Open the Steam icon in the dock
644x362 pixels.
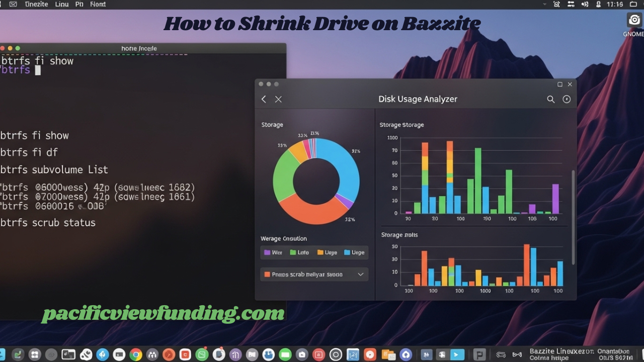tap(336, 353)
